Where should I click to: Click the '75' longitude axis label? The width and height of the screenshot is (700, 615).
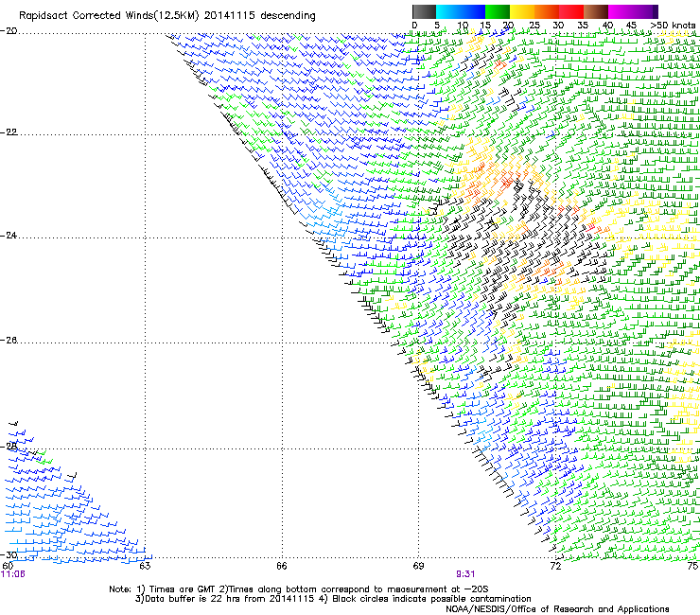(692, 566)
